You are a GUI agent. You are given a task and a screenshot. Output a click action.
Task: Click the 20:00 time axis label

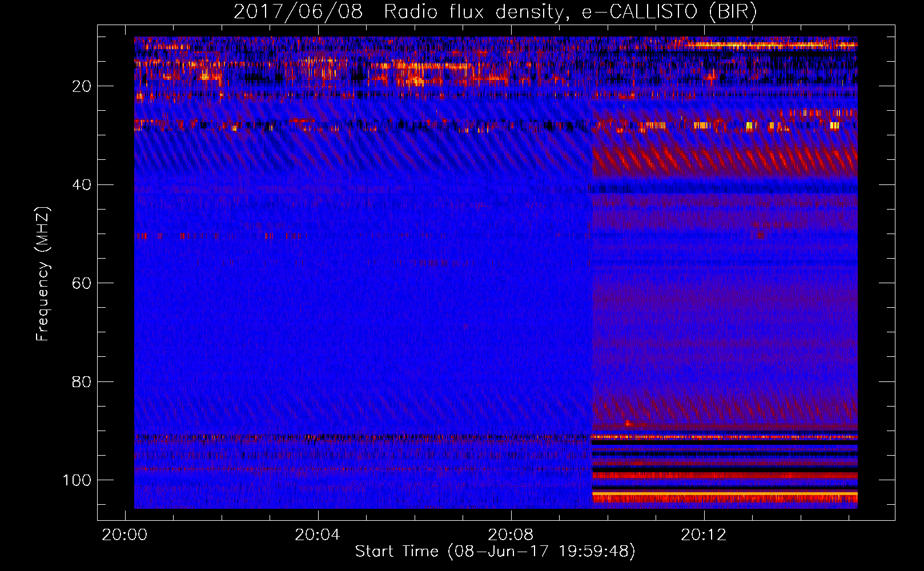124,535
